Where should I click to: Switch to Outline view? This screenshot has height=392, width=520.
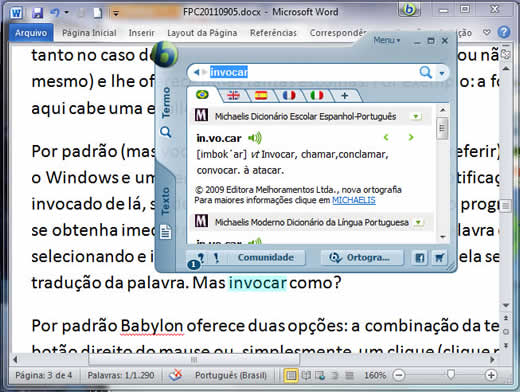coord(335,376)
